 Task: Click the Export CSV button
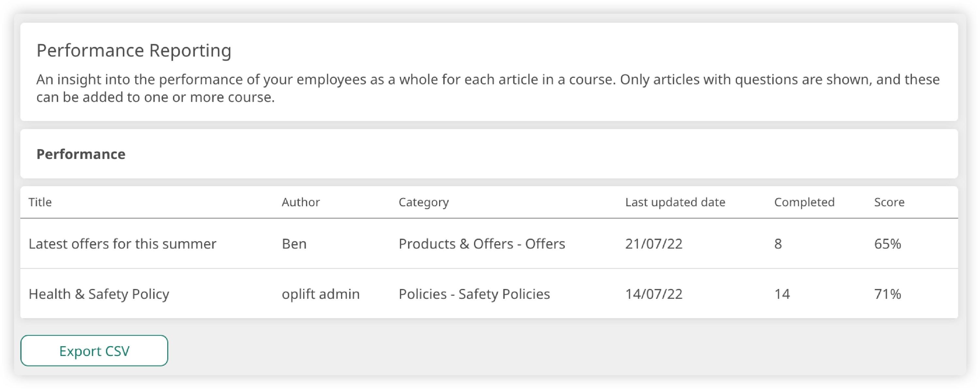coord(94,350)
